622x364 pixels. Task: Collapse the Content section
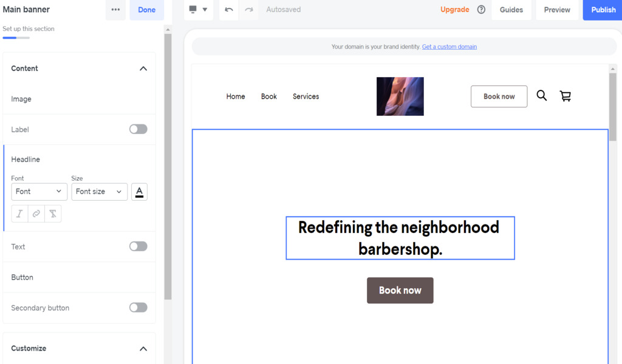click(x=143, y=69)
